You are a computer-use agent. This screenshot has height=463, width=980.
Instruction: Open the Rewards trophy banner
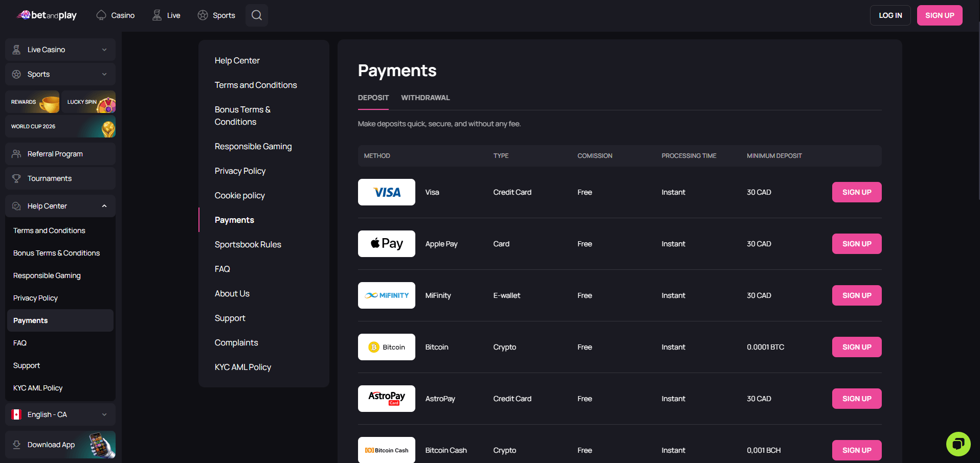(x=32, y=102)
